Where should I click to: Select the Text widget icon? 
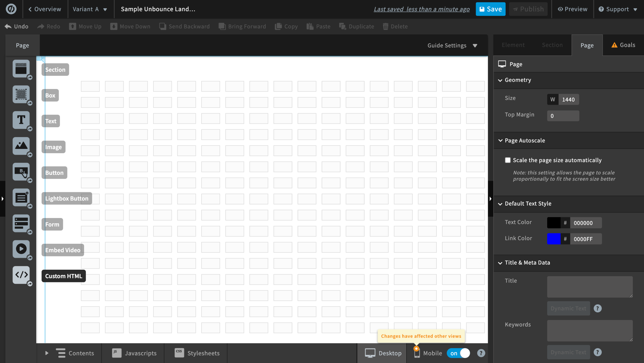click(x=21, y=120)
